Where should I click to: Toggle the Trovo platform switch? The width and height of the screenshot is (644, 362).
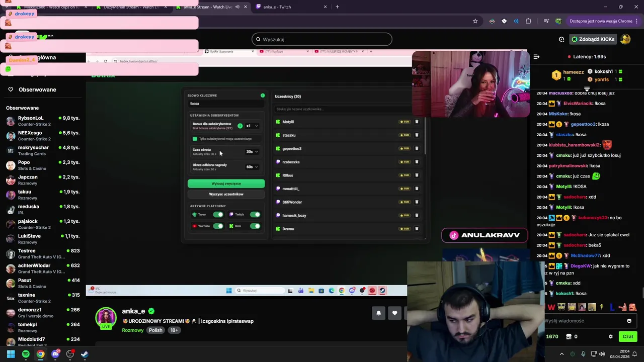[x=218, y=215]
